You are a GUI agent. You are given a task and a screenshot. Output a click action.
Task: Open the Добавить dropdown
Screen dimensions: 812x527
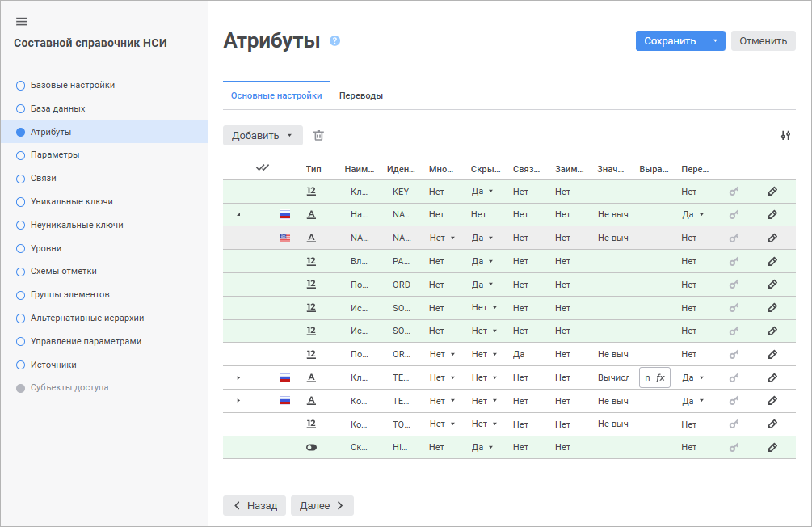(x=263, y=135)
